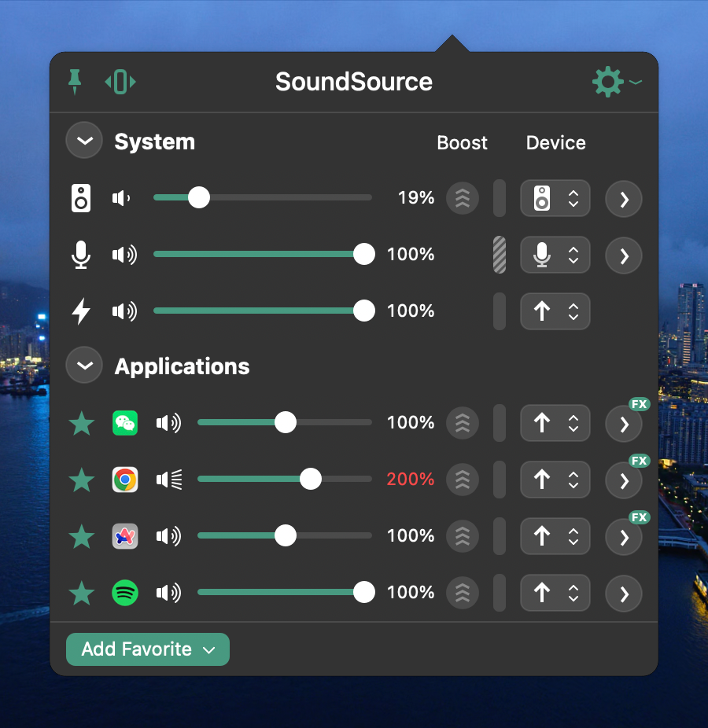Click the input microphone icon
The width and height of the screenshot is (708, 728).
coord(81,255)
